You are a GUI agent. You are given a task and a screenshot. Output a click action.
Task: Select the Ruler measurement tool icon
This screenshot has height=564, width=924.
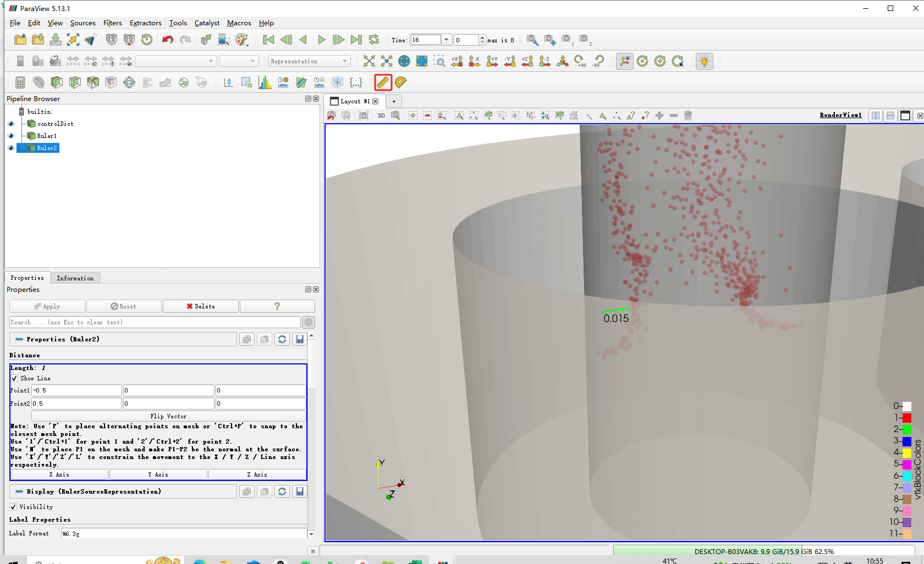tap(383, 82)
